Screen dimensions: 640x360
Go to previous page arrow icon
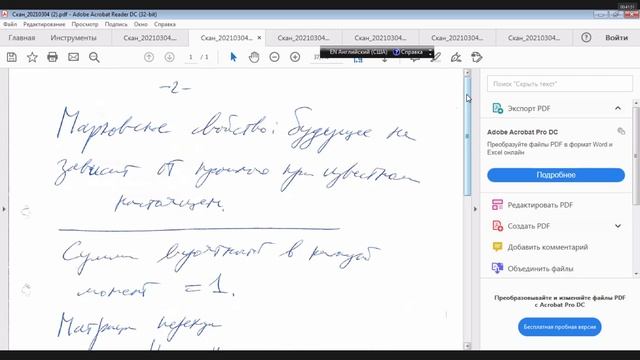point(149,57)
